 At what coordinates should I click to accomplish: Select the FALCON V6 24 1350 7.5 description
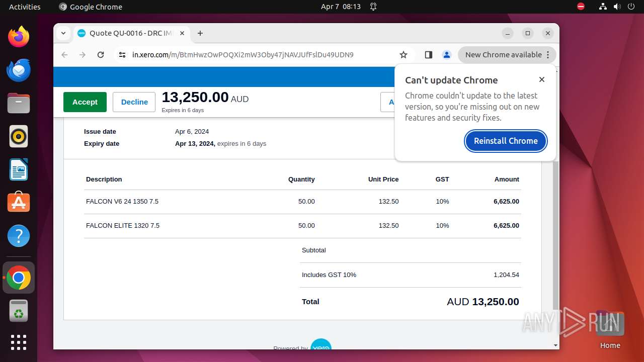coord(122,202)
